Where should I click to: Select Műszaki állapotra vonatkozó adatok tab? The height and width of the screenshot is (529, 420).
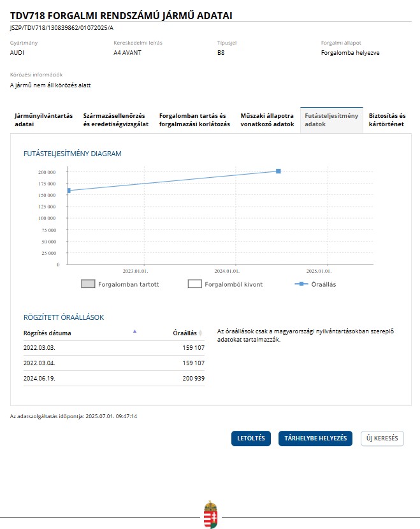(267, 120)
